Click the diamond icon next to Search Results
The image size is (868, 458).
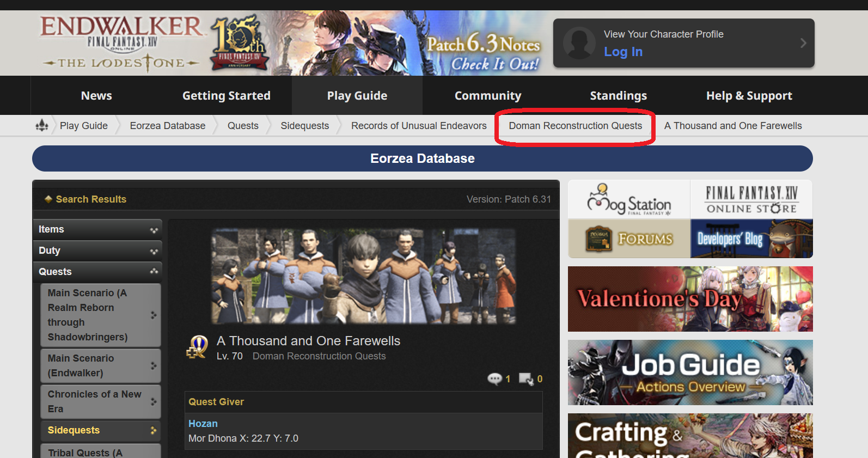pos(48,199)
